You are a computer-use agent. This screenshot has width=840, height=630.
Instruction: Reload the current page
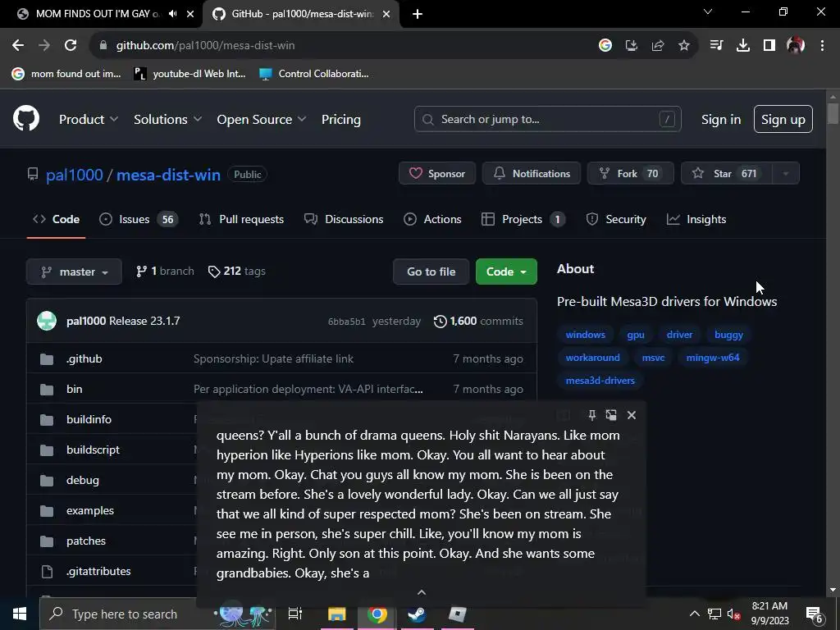pyautogui.click(x=71, y=46)
